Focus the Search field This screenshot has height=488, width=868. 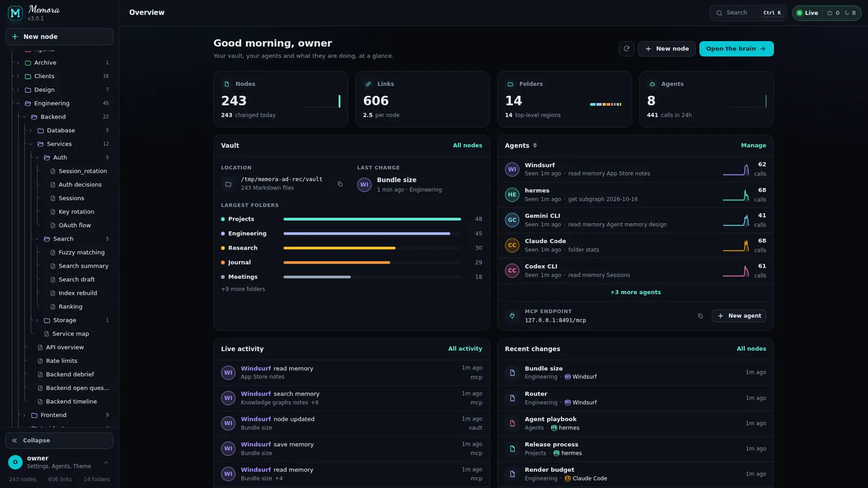tap(748, 13)
